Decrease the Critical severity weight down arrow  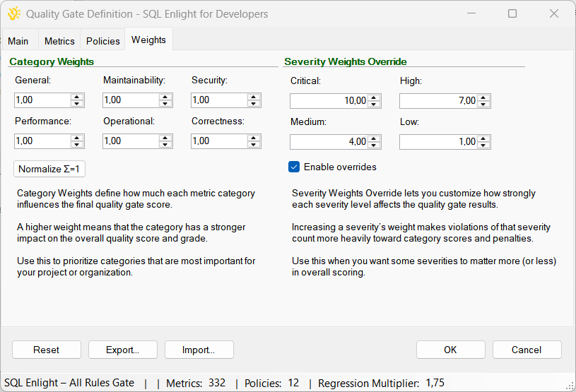click(374, 105)
